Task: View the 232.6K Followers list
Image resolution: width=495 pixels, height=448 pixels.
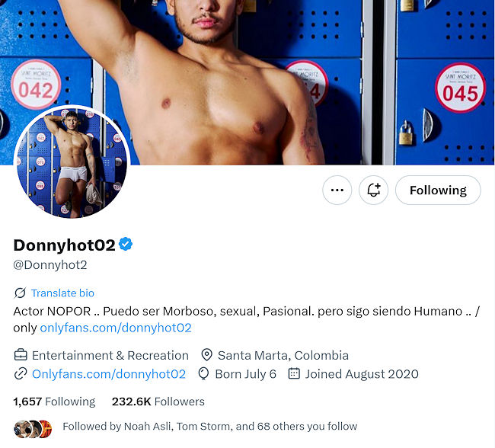Action: pyautogui.click(x=158, y=402)
